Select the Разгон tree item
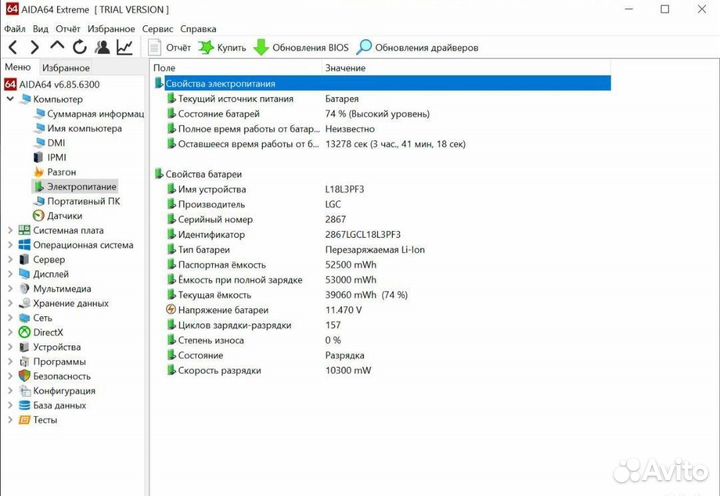Viewport: 720px width, 496px height. tap(55, 172)
